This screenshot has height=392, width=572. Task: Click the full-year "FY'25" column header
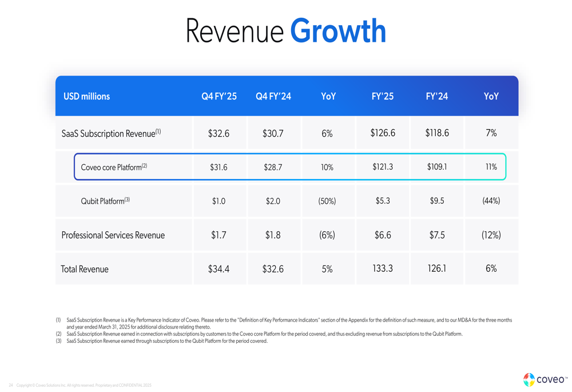(x=383, y=96)
